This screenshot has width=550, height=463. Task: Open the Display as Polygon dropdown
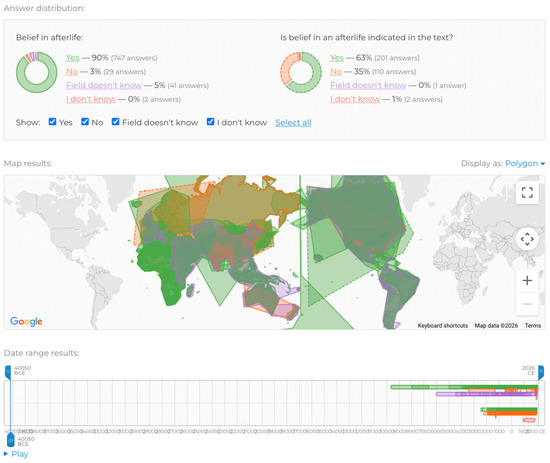click(525, 163)
